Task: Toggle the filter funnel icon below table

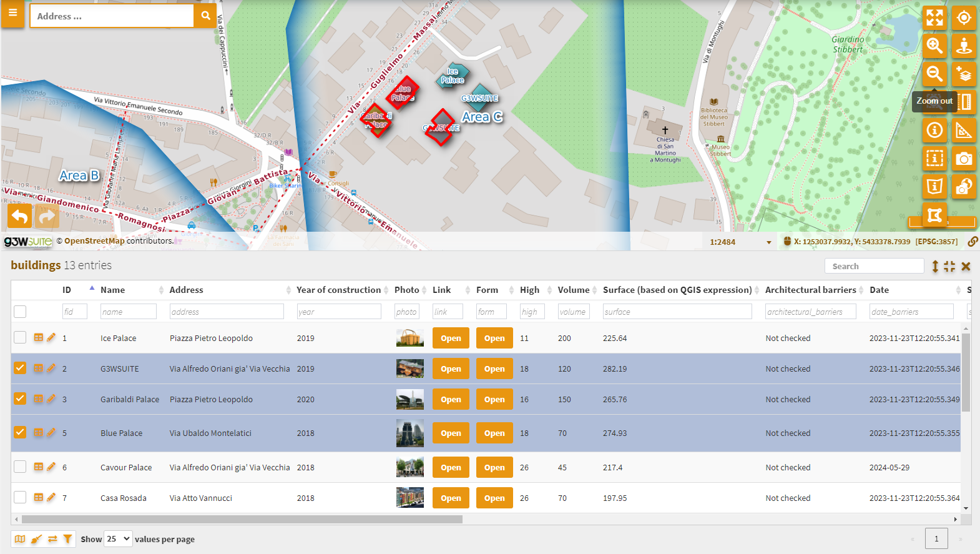Action: 67,538
